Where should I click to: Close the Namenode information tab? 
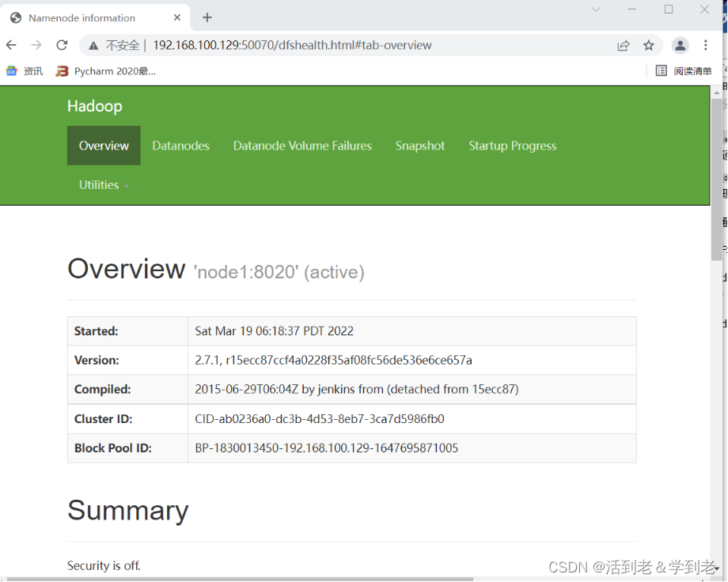(177, 17)
